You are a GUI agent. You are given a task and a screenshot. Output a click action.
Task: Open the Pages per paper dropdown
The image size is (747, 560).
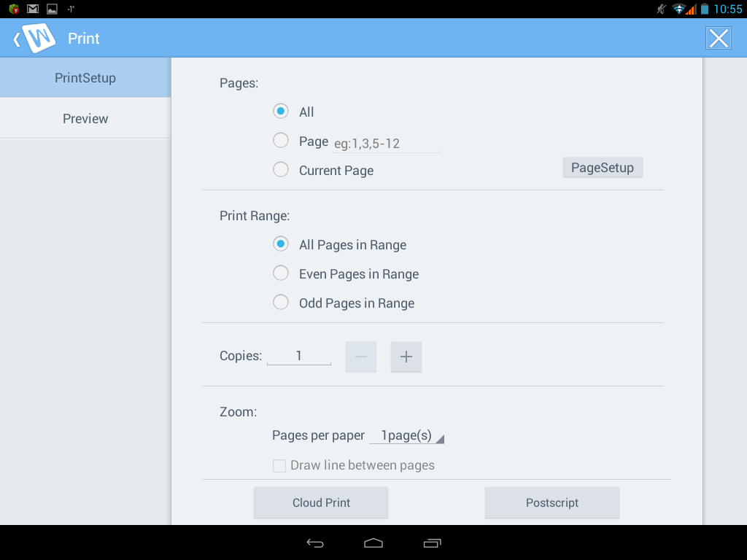[x=407, y=436]
